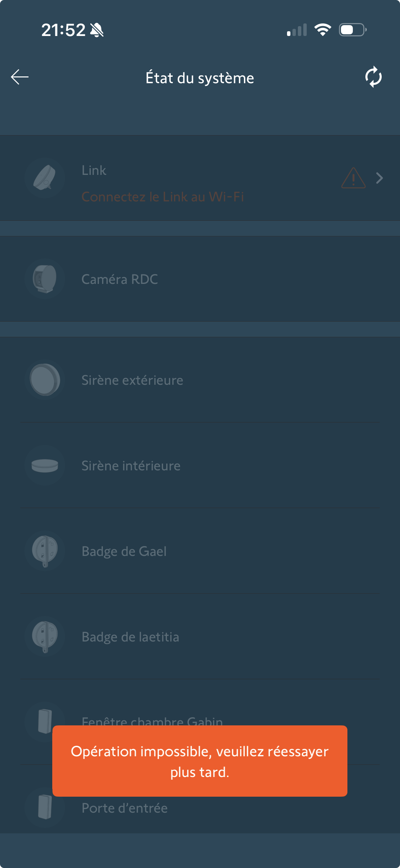Tap the Sirène extérieure device icon
Image resolution: width=400 pixels, height=868 pixels.
tap(45, 380)
